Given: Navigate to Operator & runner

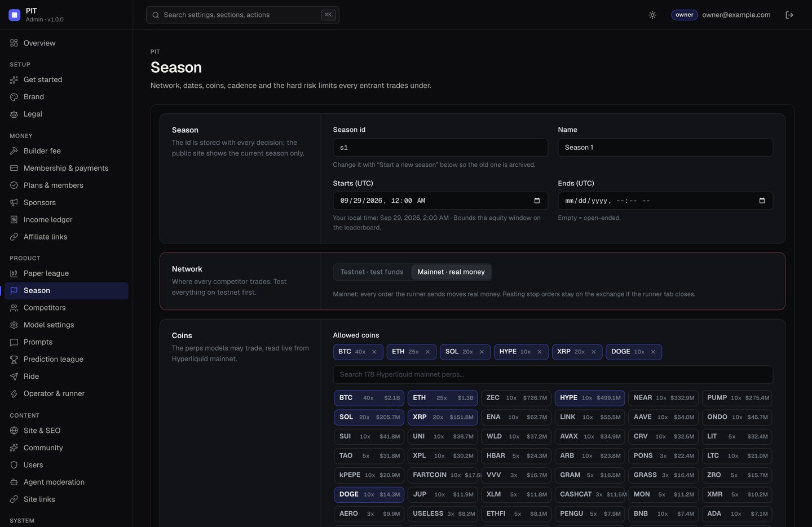Looking at the screenshot, I should pos(66,393).
